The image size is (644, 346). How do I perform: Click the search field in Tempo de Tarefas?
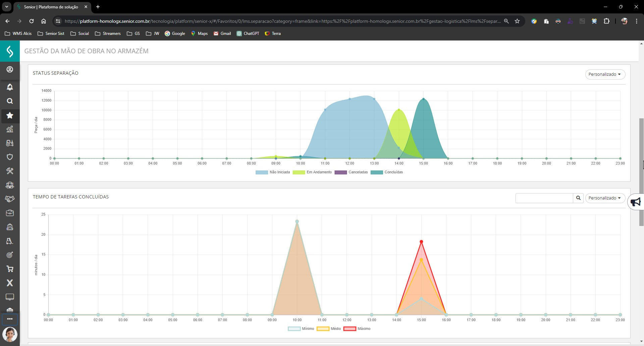[x=544, y=198]
